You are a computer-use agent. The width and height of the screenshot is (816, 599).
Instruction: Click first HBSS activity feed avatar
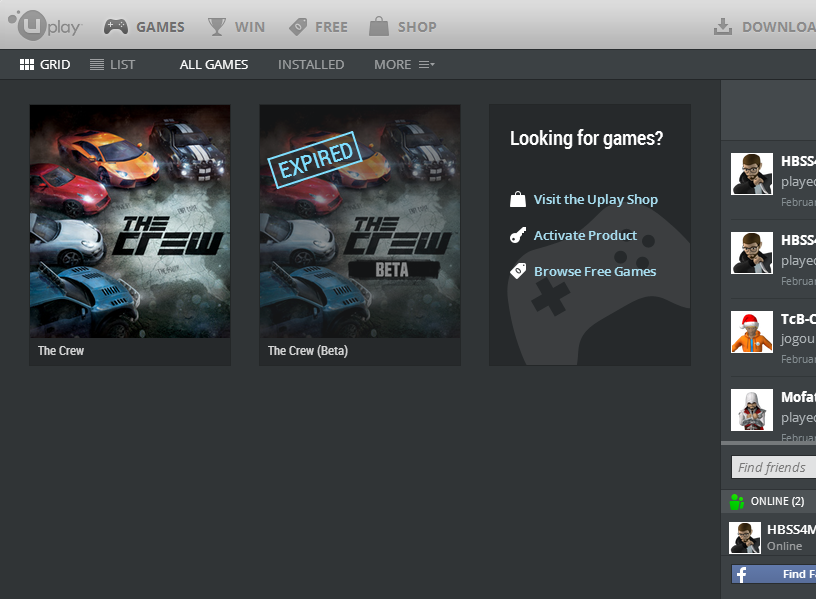coord(752,174)
